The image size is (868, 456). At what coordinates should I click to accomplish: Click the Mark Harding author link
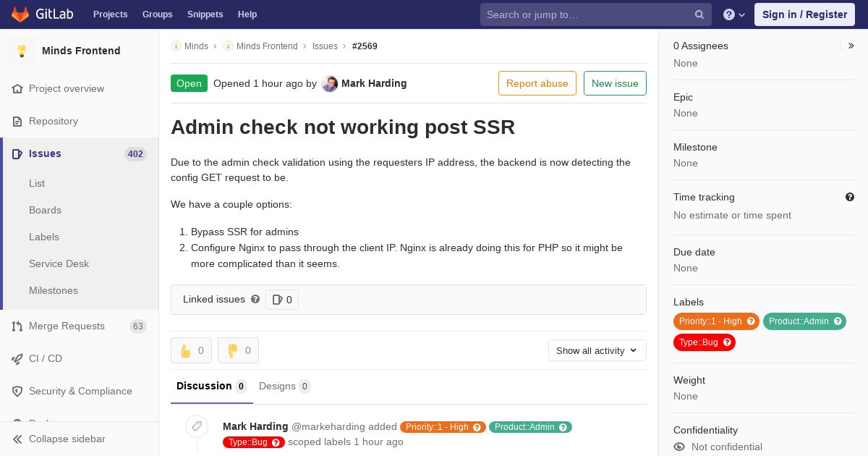coord(374,83)
